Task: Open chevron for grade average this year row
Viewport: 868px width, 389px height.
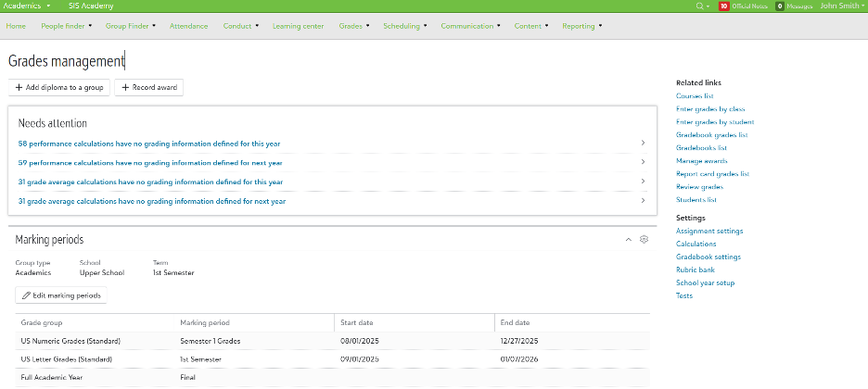Action: pos(643,182)
